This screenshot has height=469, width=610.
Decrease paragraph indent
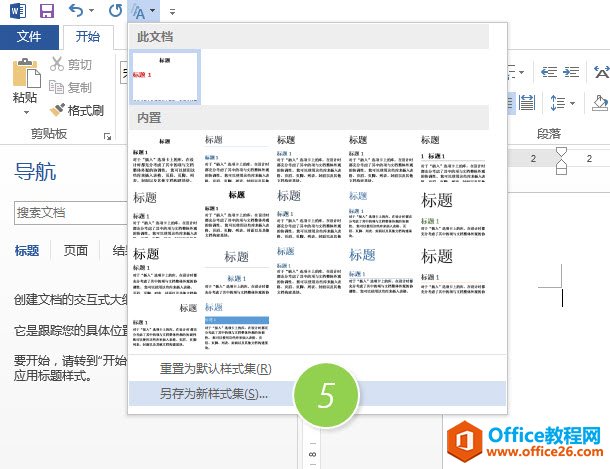(x=549, y=72)
